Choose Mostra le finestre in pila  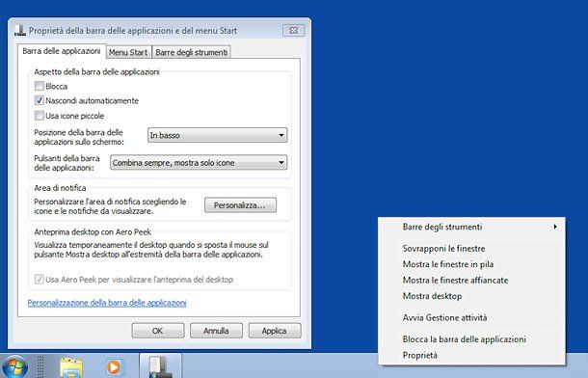[x=471, y=264]
